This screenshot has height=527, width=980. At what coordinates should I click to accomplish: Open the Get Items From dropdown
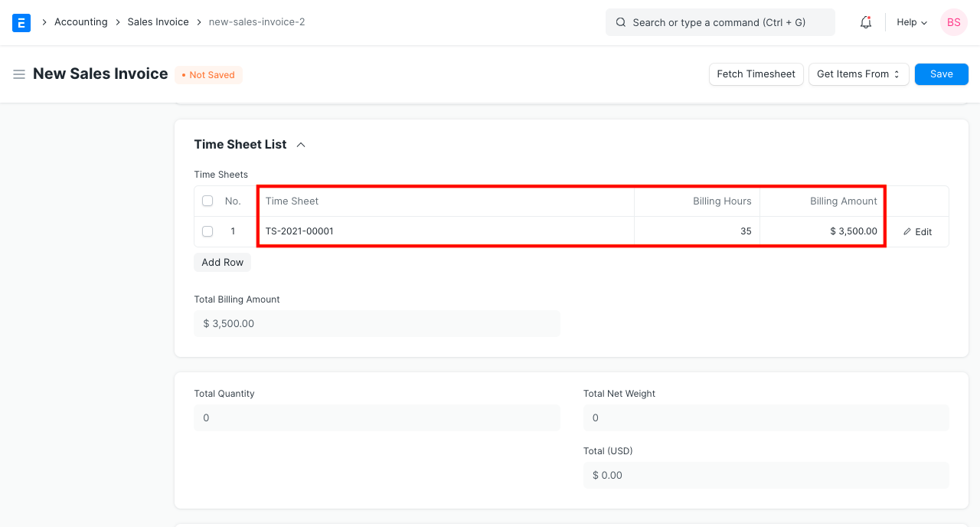858,74
